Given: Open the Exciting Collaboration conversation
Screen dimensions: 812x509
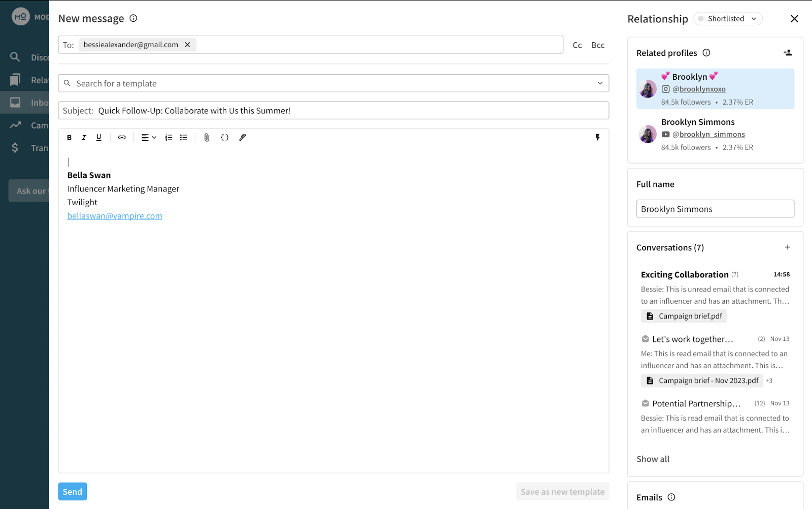Looking at the screenshot, I should (x=684, y=275).
